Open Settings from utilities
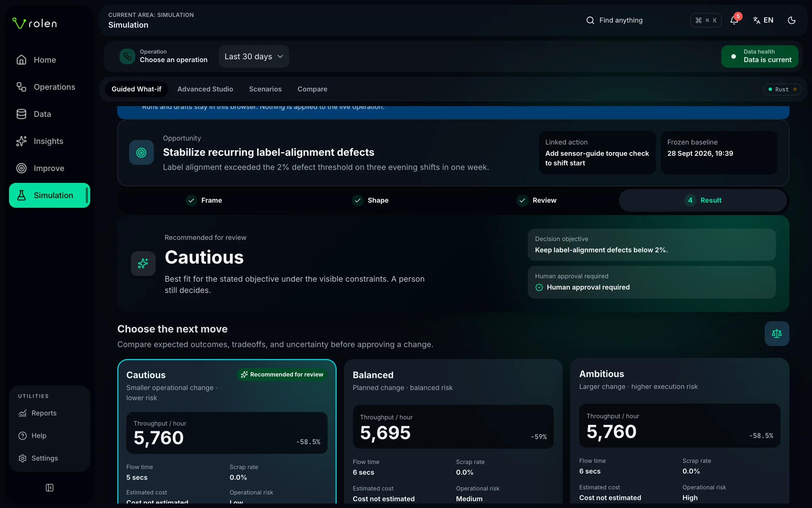The height and width of the screenshot is (508, 812). [x=49, y=458]
